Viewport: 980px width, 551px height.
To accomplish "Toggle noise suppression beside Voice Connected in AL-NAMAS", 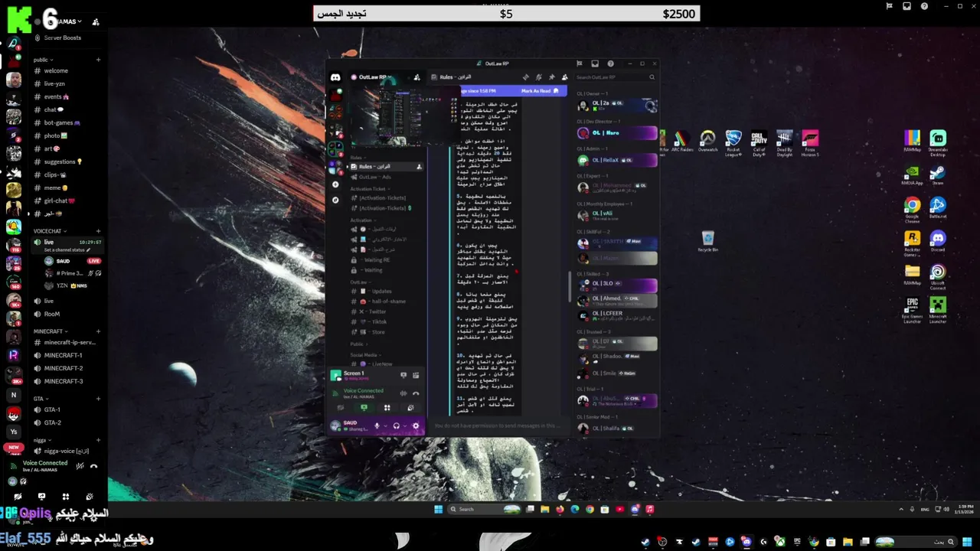I will pyautogui.click(x=80, y=466).
